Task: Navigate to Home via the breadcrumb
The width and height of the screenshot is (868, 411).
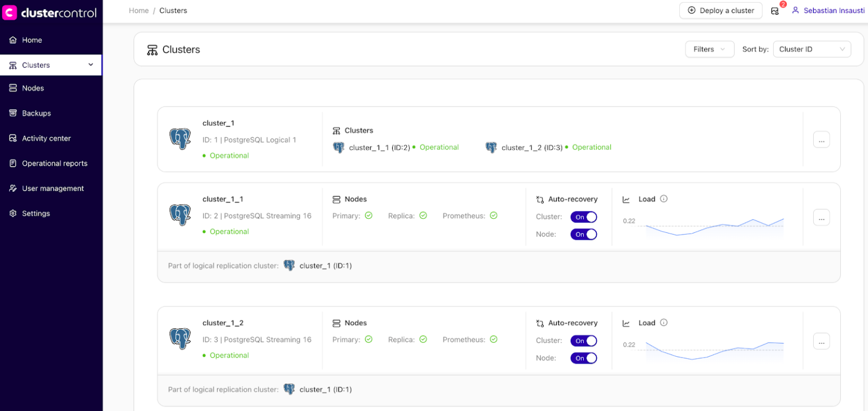Action: (x=138, y=10)
